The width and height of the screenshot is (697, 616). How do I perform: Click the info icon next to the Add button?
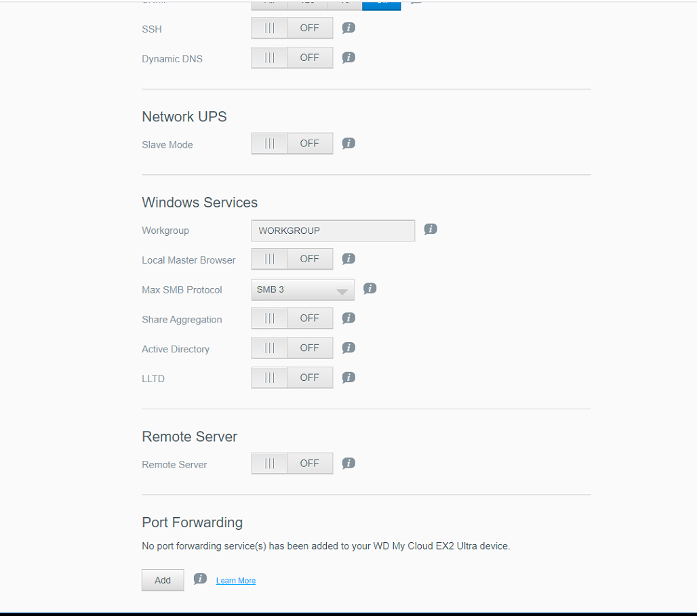click(x=200, y=579)
